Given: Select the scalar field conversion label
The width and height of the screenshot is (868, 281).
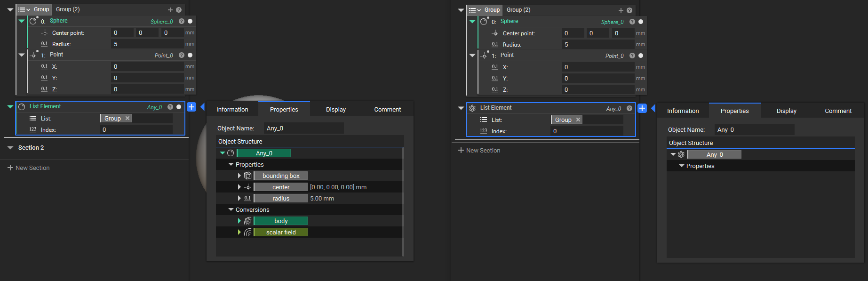Looking at the screenshot, I should (281, 232).
